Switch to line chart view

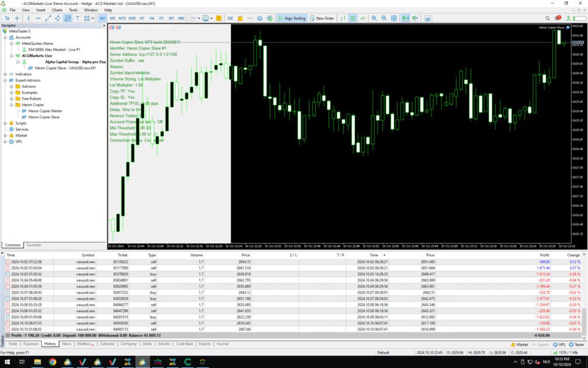pos(363,18)
